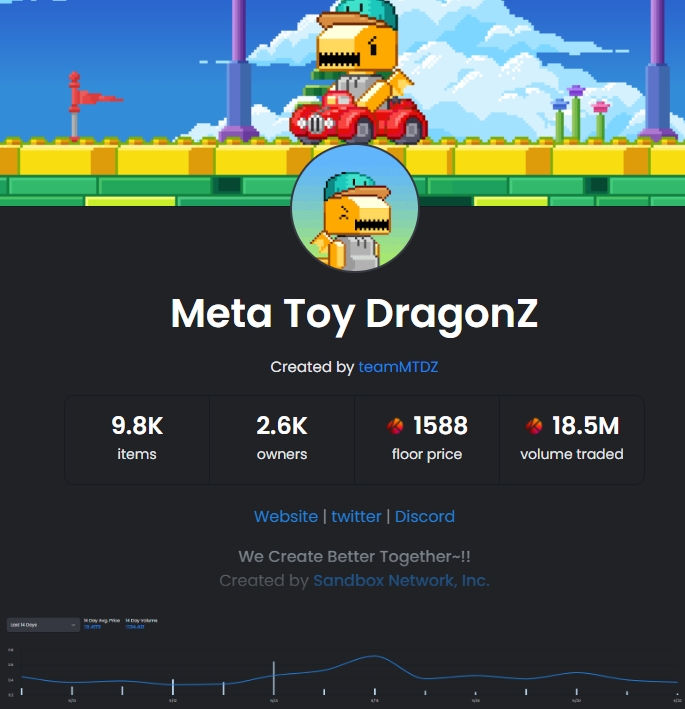Screen dimensions: 685x709
Task: Open the Last 14 Days dropdown
Action: pos(42,625)
